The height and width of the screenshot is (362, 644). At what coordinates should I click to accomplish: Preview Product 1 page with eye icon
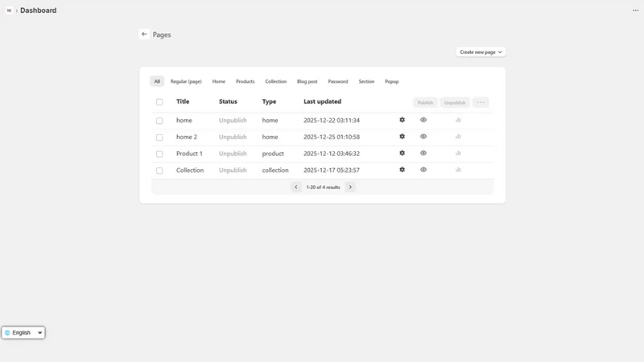click(x=423, y=153)
